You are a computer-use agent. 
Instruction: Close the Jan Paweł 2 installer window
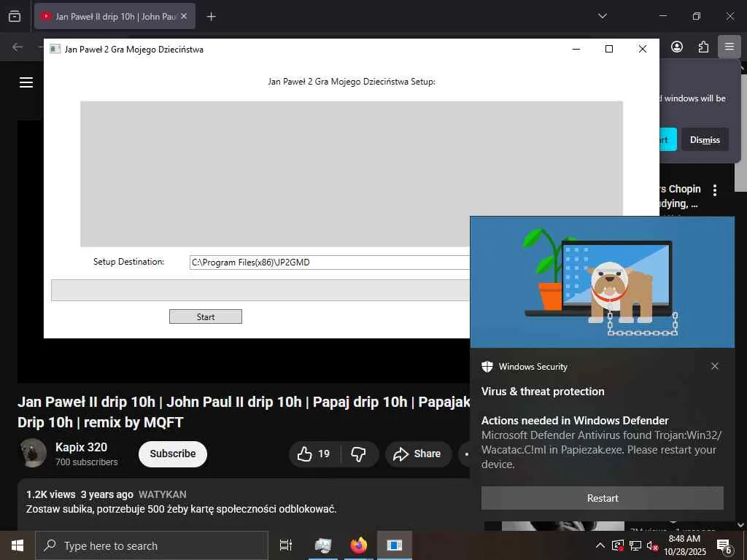point(642,49)
